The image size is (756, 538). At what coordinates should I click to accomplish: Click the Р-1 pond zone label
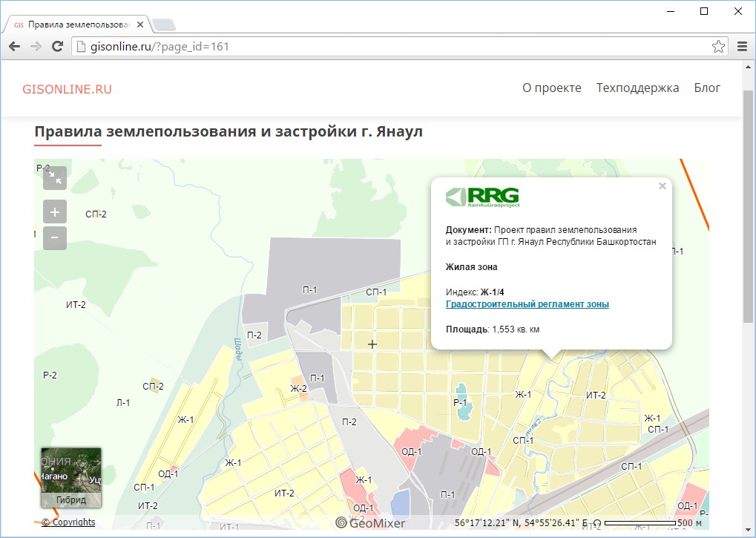click(460, 402)
